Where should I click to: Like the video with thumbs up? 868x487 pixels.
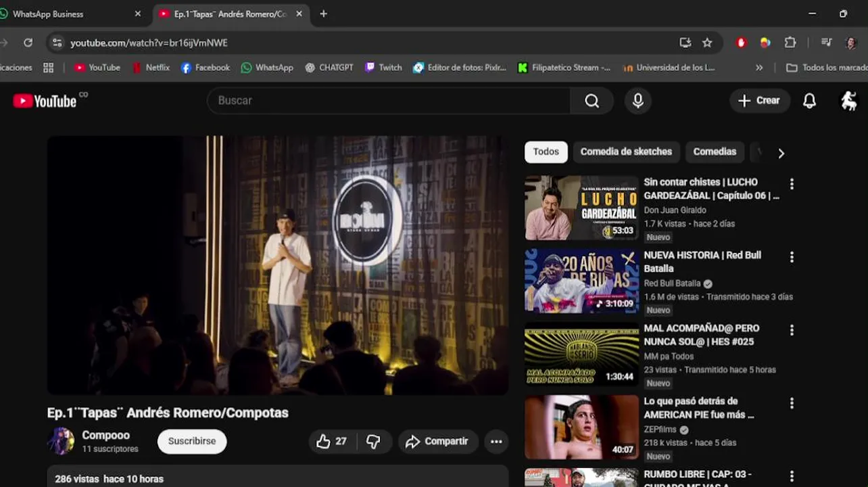tap(331, 442)
